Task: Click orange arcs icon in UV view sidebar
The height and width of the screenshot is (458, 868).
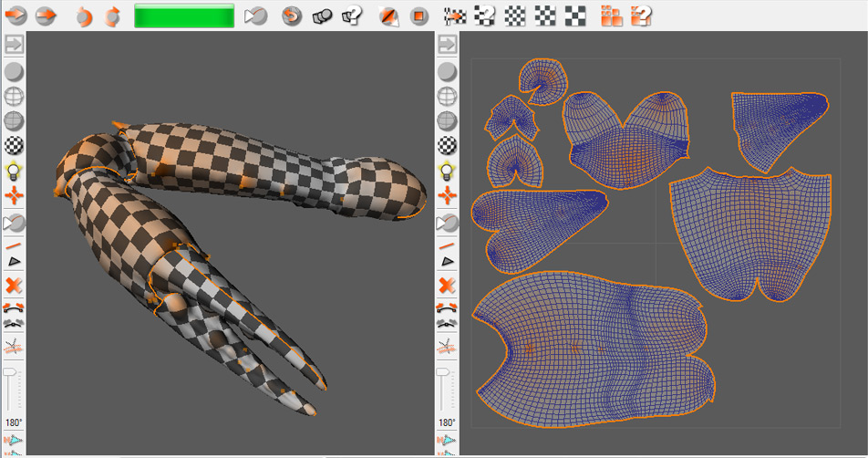Action: tap(448, 307)
